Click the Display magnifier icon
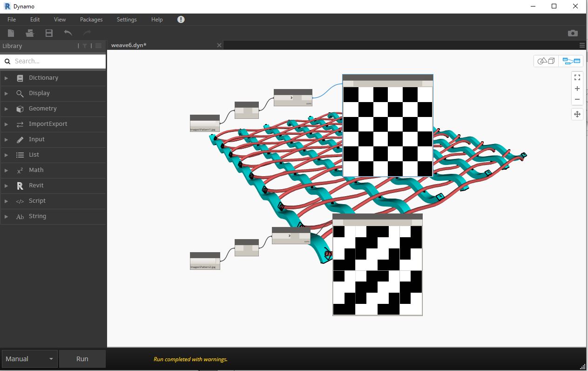588x371 pixels. coord(20,94)
